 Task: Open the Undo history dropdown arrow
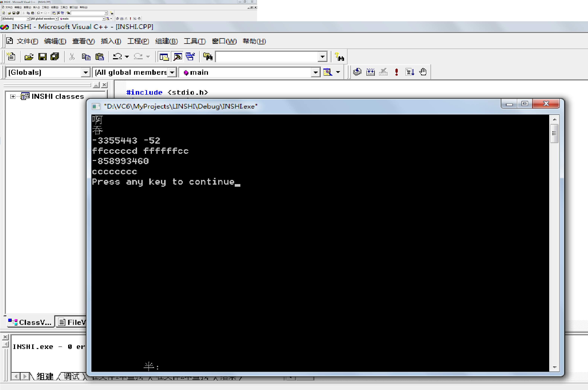[127, 57]
